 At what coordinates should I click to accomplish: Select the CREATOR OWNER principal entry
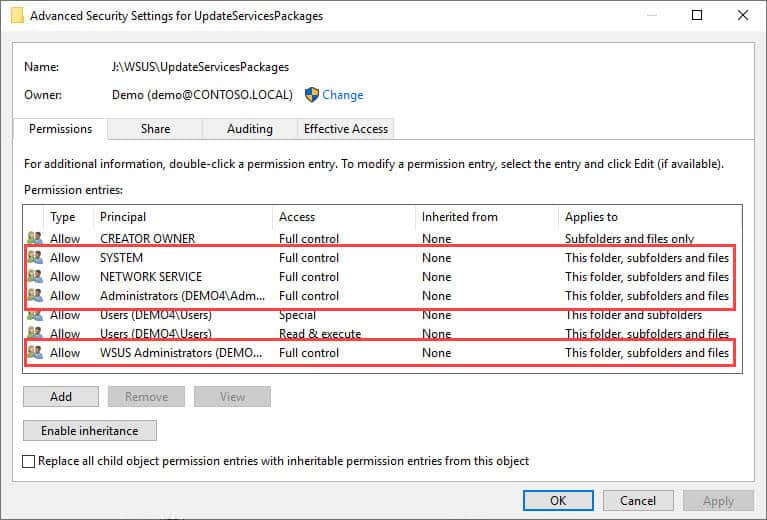click(x=147, y=239)
